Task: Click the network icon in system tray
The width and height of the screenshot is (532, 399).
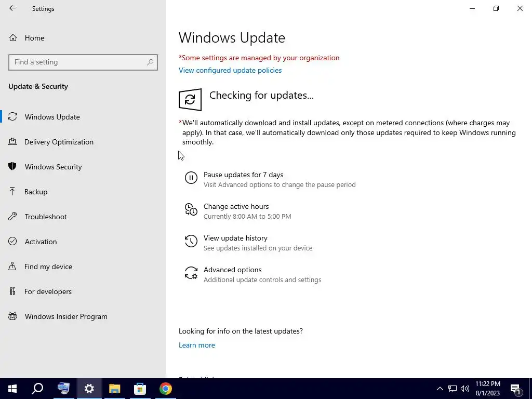Action: pos(453,389)
